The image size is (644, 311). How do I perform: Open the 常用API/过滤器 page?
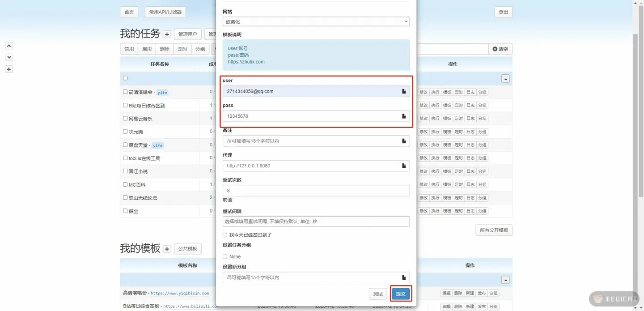[165, 12]
